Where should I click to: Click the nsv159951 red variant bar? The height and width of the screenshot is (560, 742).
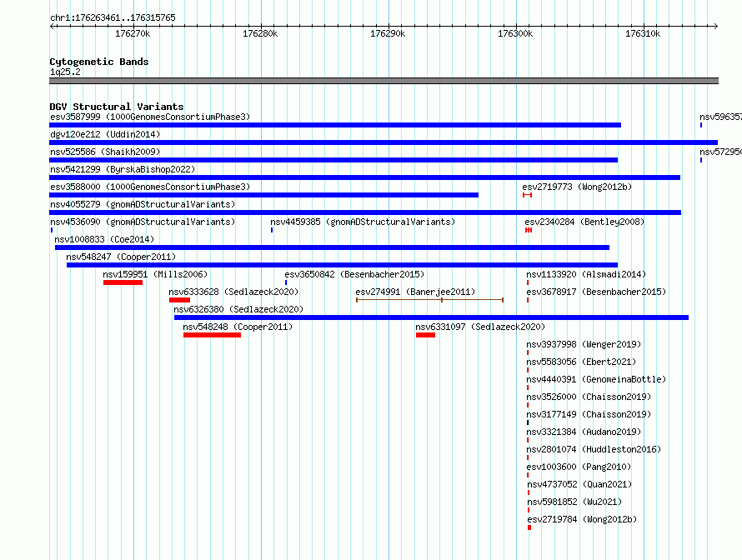click(x=123, y=282)
